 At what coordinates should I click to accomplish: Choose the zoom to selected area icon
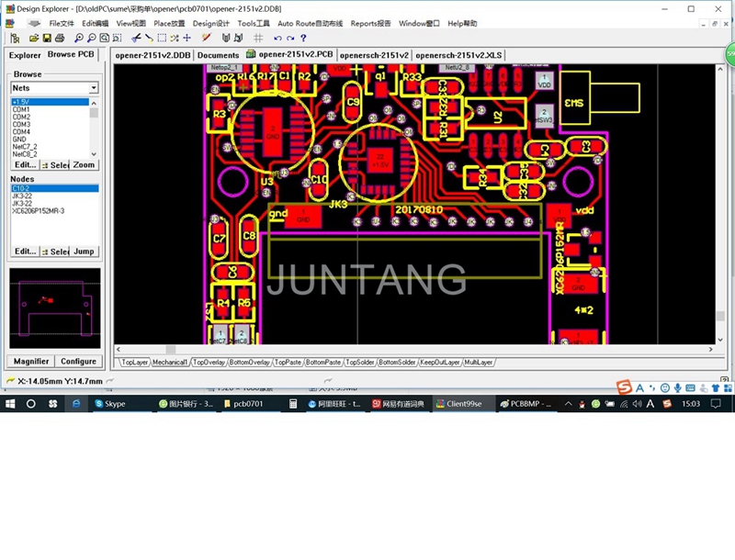pyautogui.click(x=117, y=38)
